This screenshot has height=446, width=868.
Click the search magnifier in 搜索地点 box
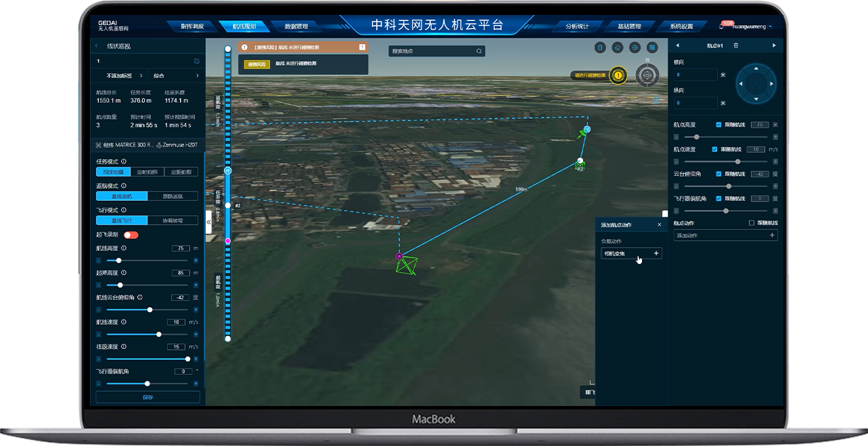(x=479, y=51)
